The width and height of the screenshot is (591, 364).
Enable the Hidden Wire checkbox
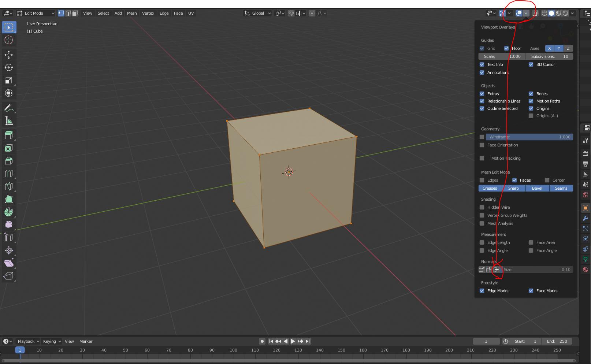pos(482,207)
